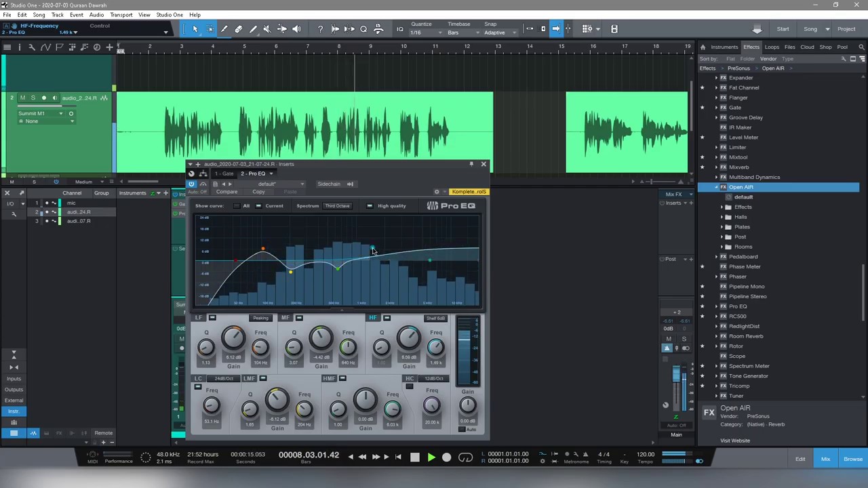The width and height of the screenshot is (868, 488).
Task: Click the Compare button in Pro EQ
Action: (x=226, y=192)
